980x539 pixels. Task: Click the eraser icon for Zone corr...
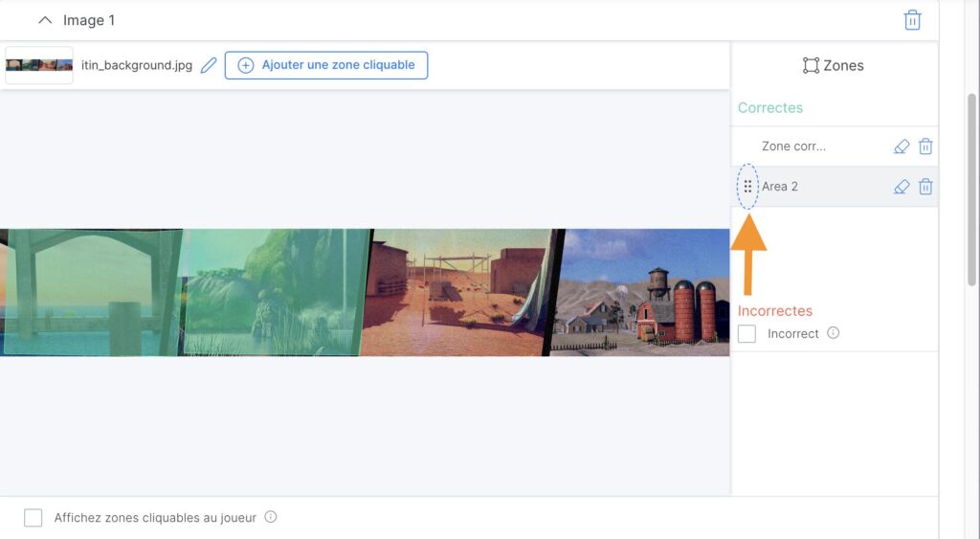[901, 146]
